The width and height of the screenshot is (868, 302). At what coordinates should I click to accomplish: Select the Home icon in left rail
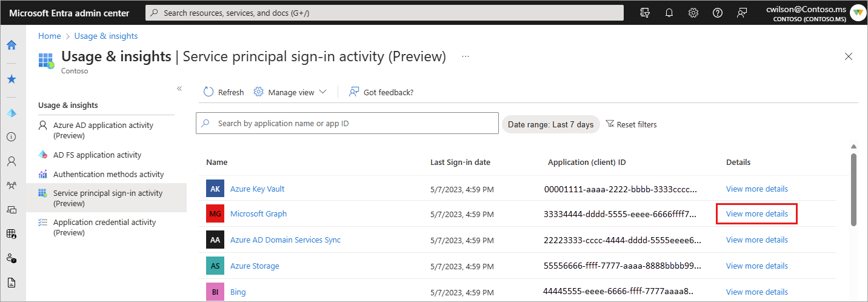click(x=12, y=45)
